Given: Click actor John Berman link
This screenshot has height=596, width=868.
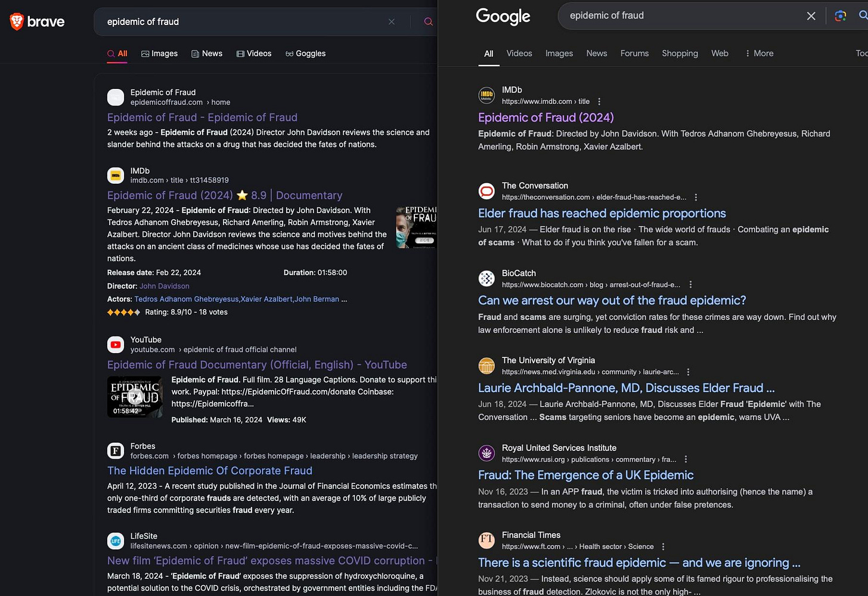Looking at the screenshot, I should (x=317, y=299).
